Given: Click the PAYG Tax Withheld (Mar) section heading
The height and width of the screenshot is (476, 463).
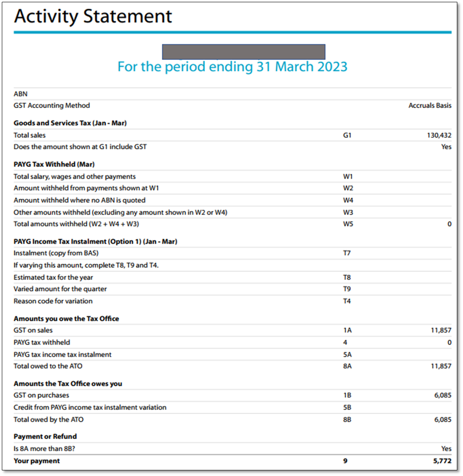Looking at the screenshot, I should click(x=54, y=165).
